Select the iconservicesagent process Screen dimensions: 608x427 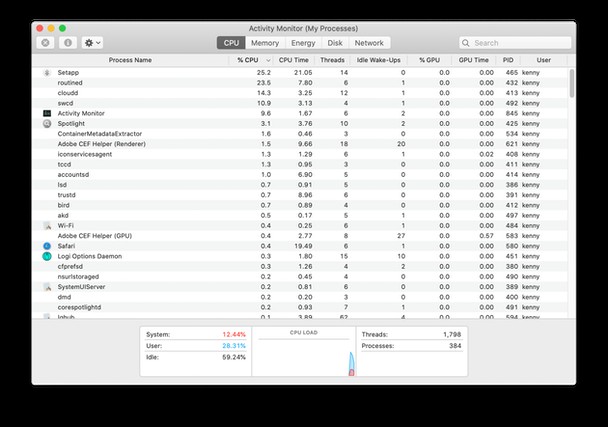click(300, 154)
